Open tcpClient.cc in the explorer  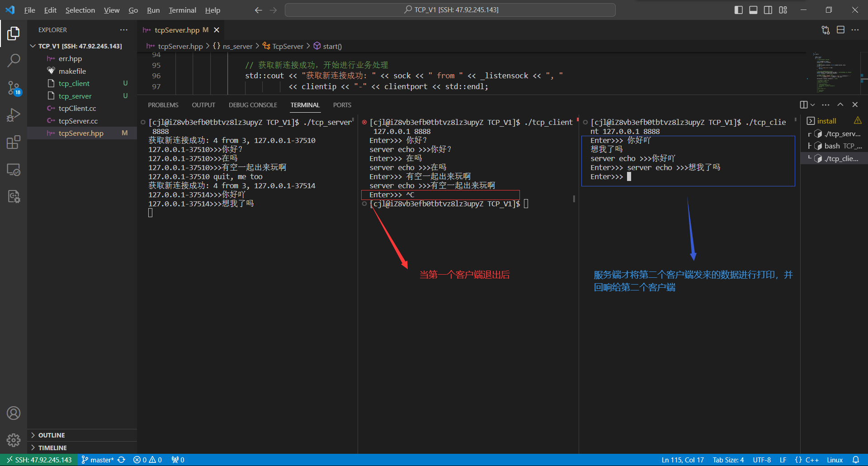pyautogui.click(x=82, y=109)
